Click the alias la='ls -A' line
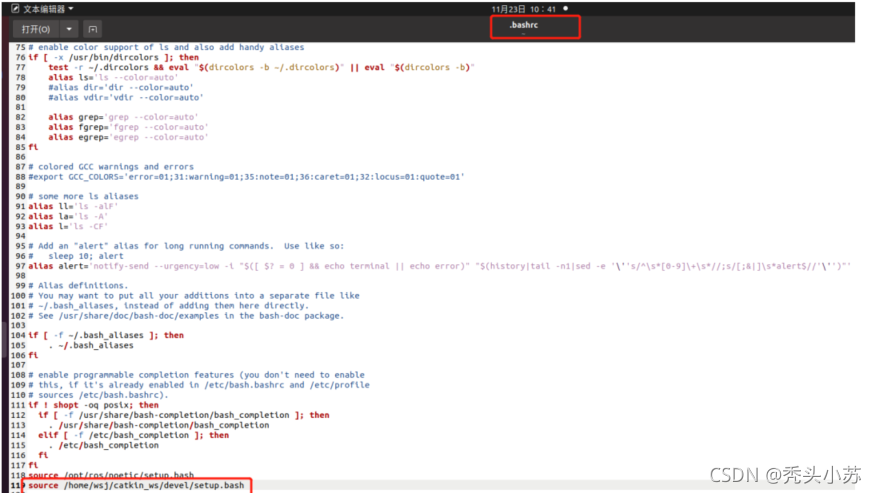Viewport: 877px width, 493px height. [68, 217]
